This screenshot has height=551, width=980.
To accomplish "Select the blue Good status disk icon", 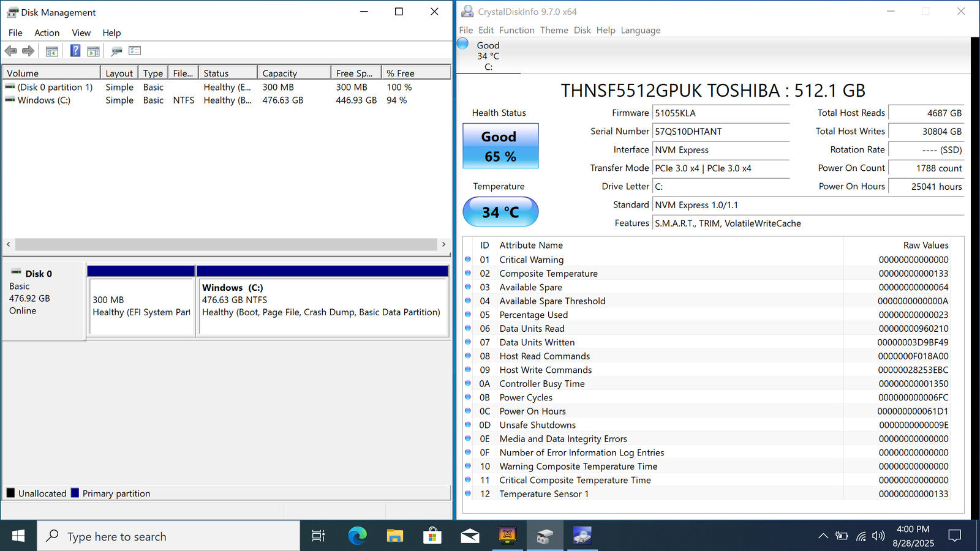I will (463, 43).
